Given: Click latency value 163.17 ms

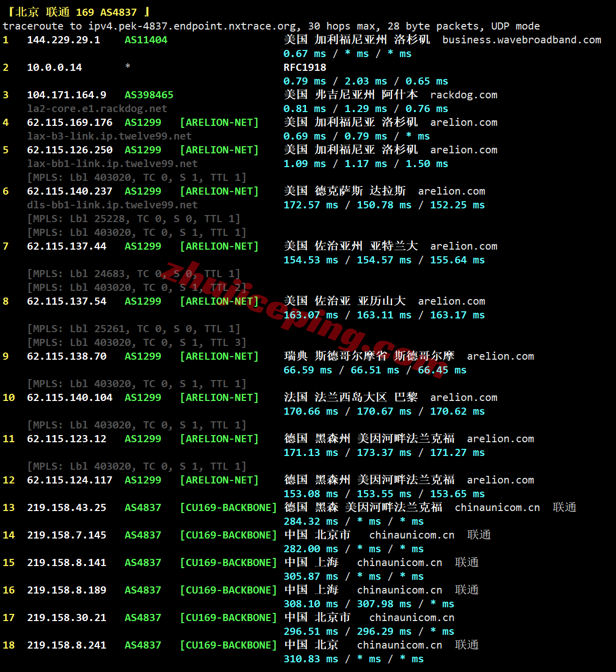Looking at the screenshot, I should click(458, 315).
